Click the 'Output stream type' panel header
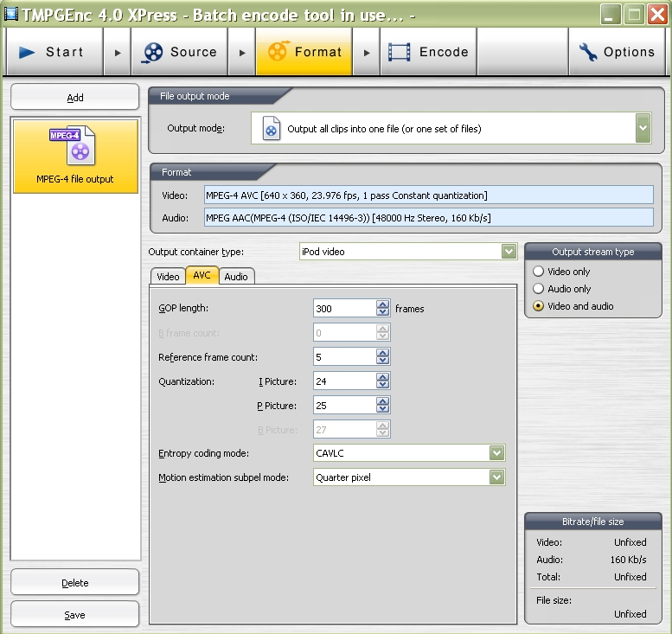The width and height of the screenshot is (672, 634). point(593,252)
